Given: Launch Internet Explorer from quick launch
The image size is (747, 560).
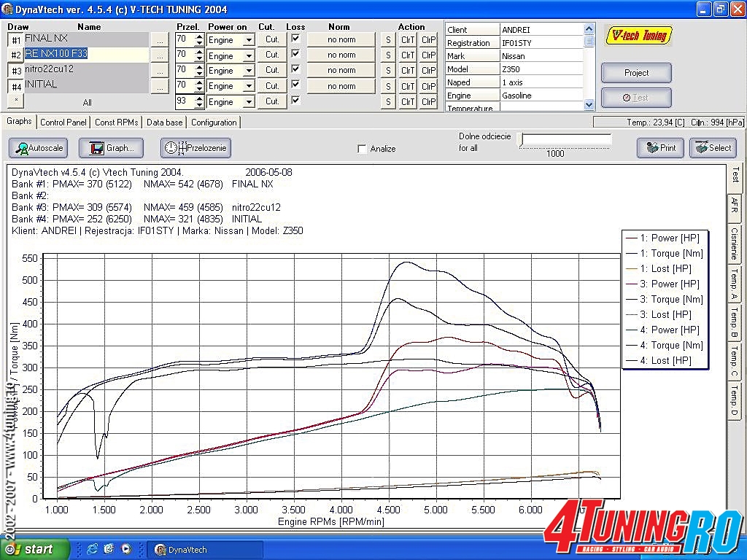Looking at the screenshot, I should pos(92,549).
